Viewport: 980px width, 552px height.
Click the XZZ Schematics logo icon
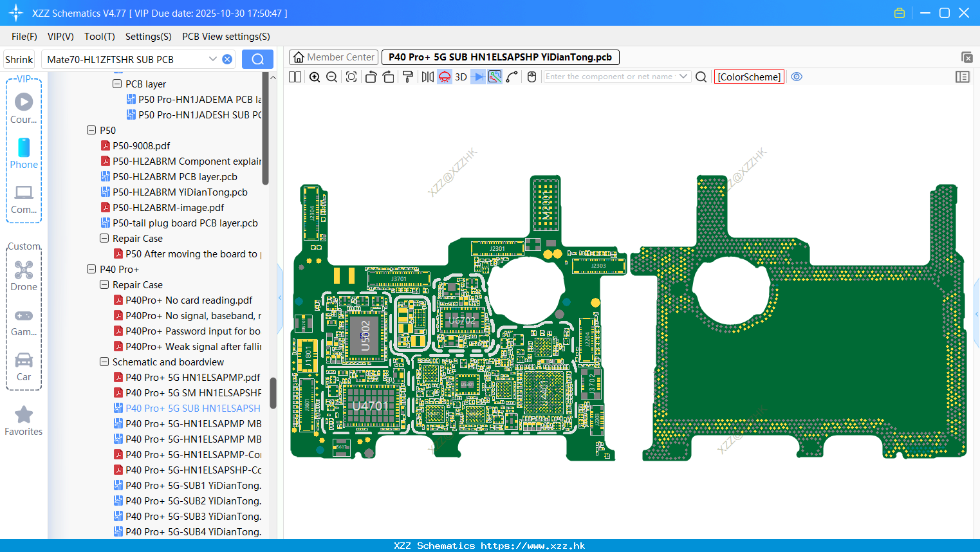pos(16,13)
